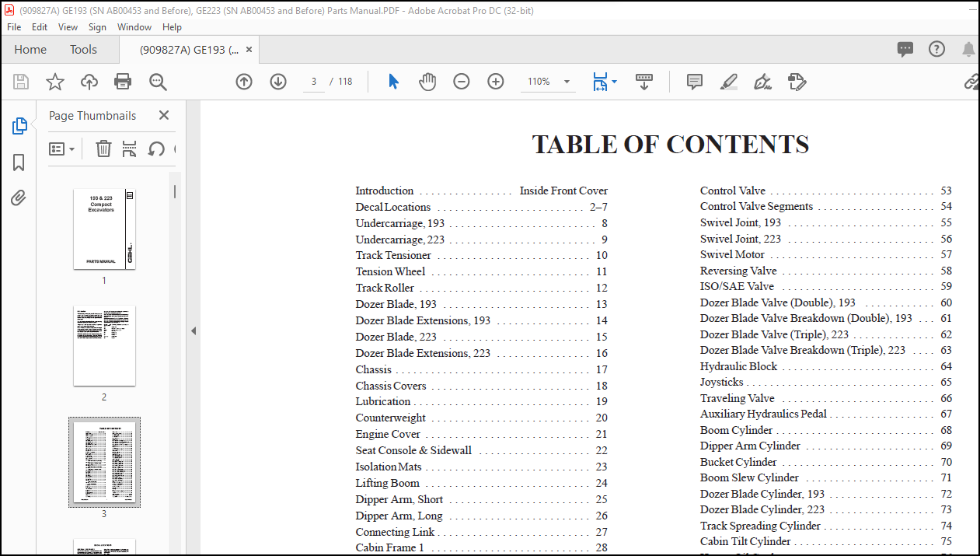This screenshot has height=556, width=980.
Task: Open the comments chat bubble icon
Action: point(905,50)
